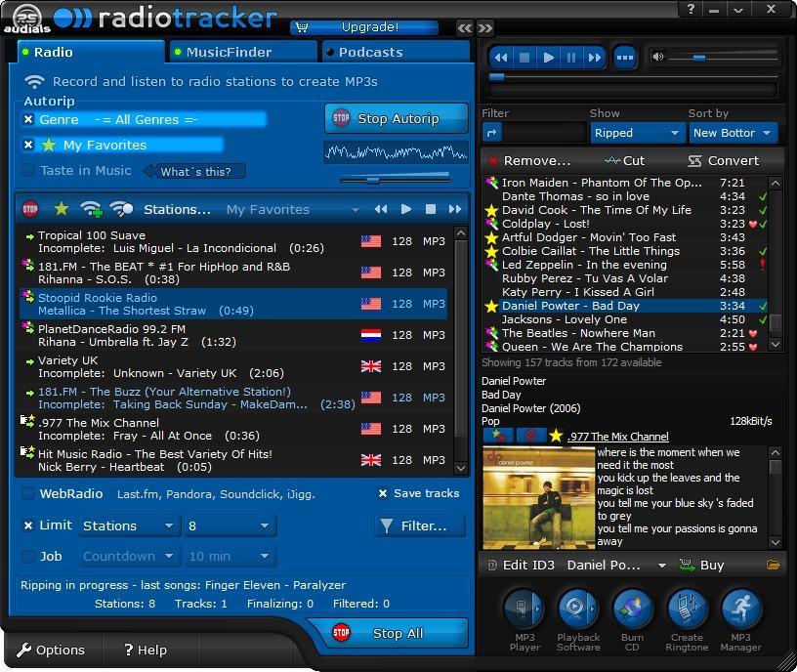The width and height of the screenshot is (797, 672).
Task: Open the Stations... menu
Action: [x=177, y=209]
